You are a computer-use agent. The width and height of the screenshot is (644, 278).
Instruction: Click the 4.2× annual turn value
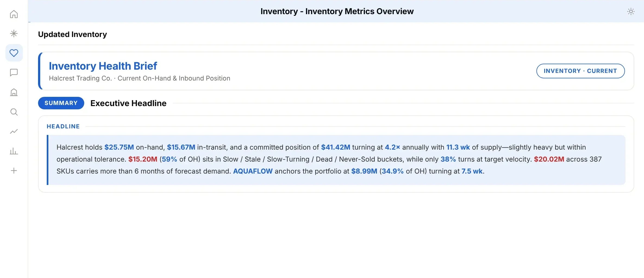pyautogui.click(x=392, y=147)
